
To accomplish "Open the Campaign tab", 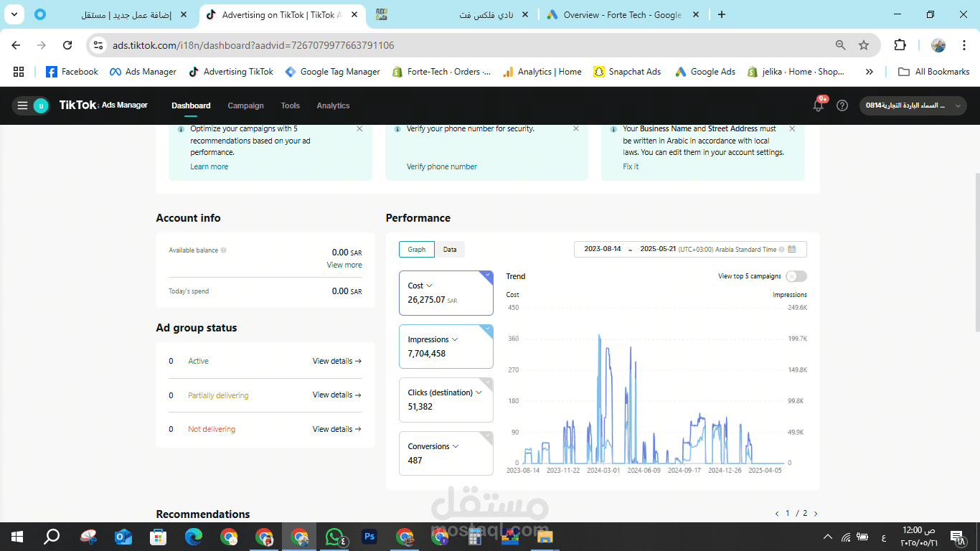I will pyautogui.click(x=246, y=105).
